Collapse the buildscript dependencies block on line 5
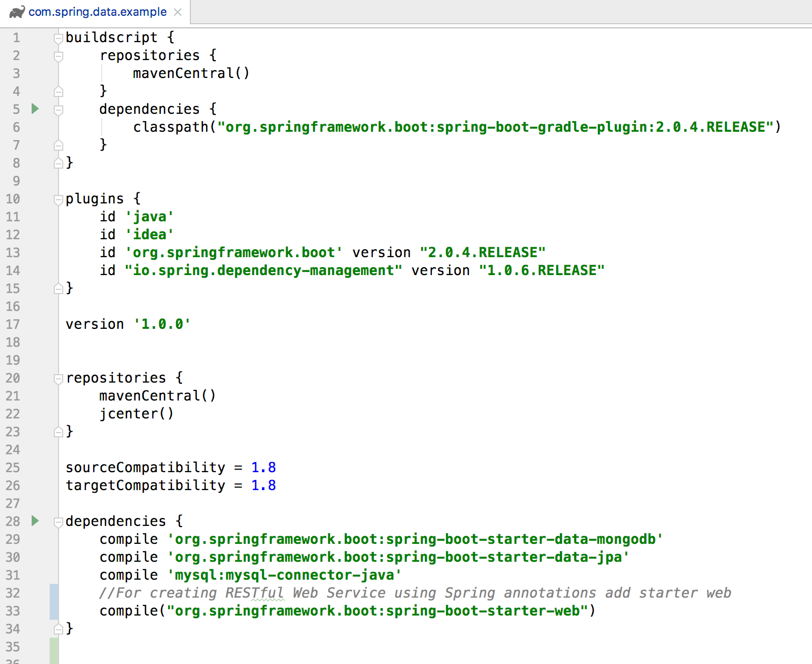This screenshot has width=812, height=664. tap(59, 110)
